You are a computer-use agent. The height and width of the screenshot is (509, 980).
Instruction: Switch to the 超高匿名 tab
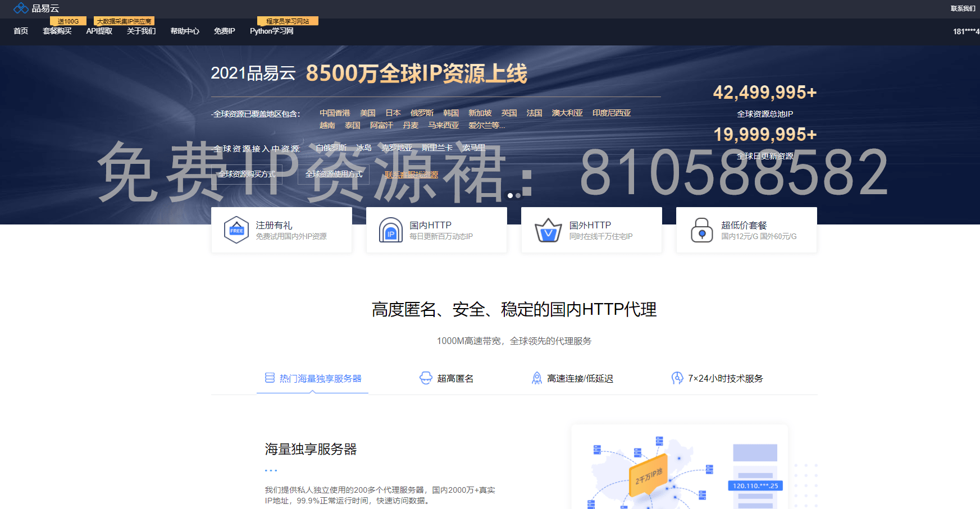pos(447,378)
